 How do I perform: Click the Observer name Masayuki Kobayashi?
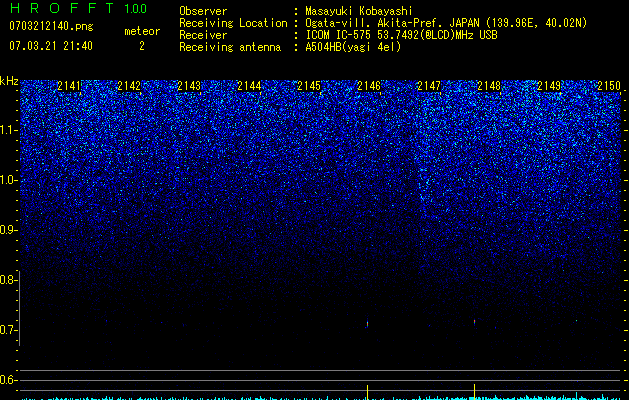[x=359, y=11]
